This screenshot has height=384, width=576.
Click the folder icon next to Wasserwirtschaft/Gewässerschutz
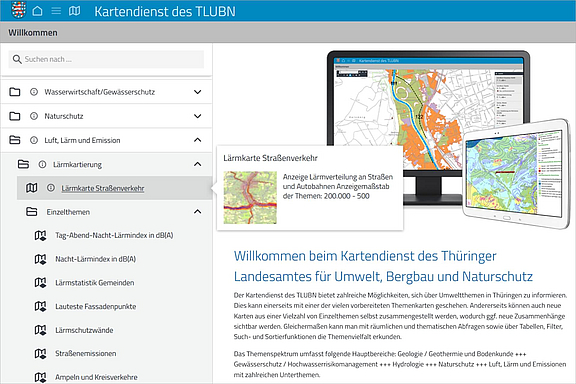click(15, 92)
